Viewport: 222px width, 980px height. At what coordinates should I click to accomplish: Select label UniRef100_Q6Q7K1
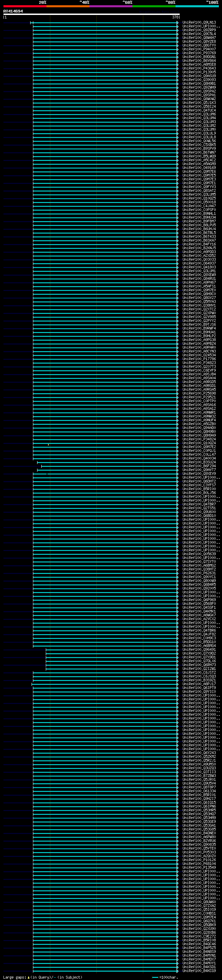[199, 921]
